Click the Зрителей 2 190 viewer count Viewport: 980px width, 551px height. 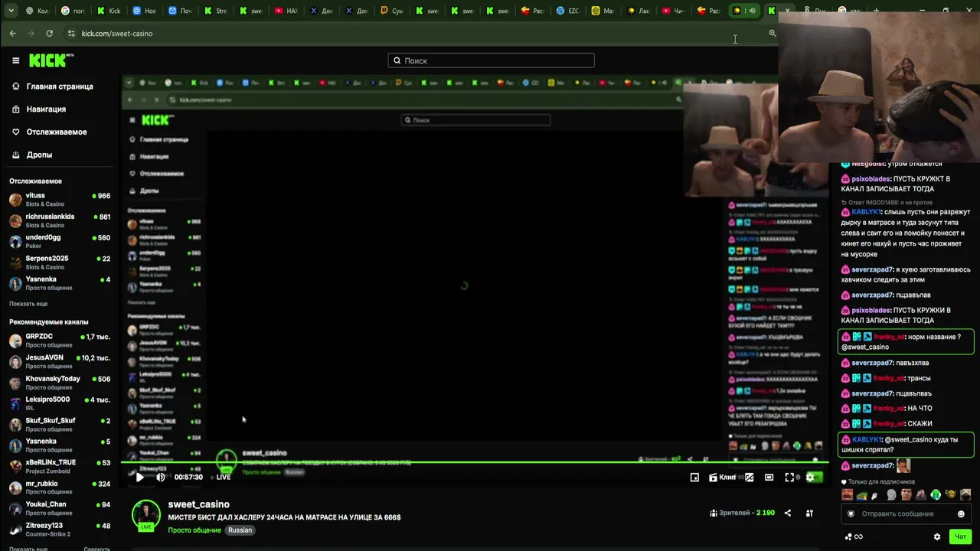(x=743, y=513)
